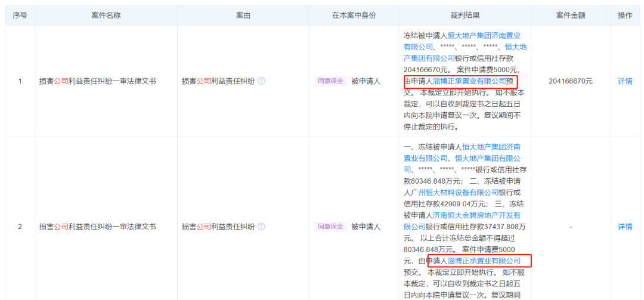Screen dimensions: 644x300
Task: Select row 1 case name 损害公司利益责任纠纷一审法律文书
Action: 97,81
